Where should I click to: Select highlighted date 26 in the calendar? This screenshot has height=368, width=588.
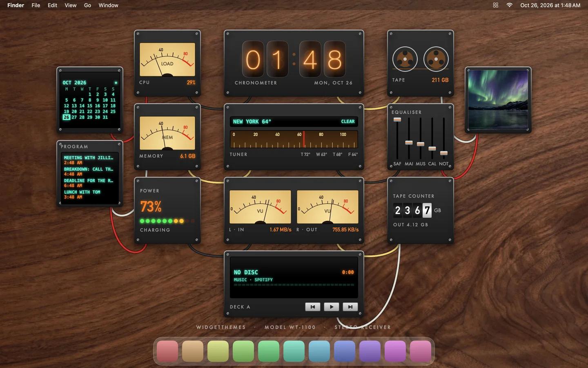67,117
